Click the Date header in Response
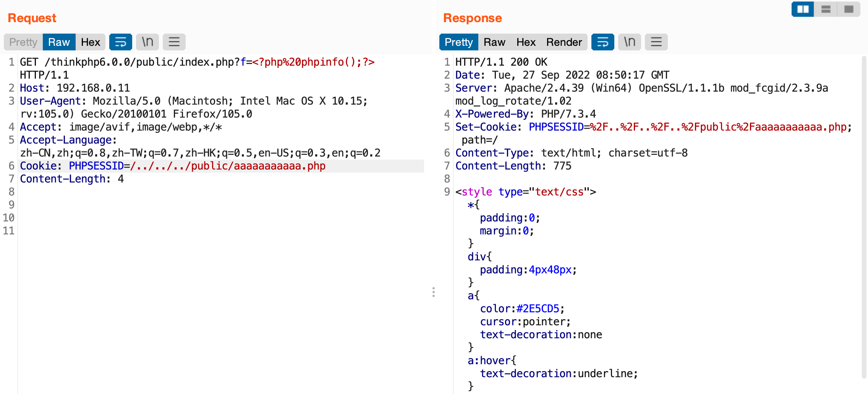 pyautogui.click(x=562, y=75)
